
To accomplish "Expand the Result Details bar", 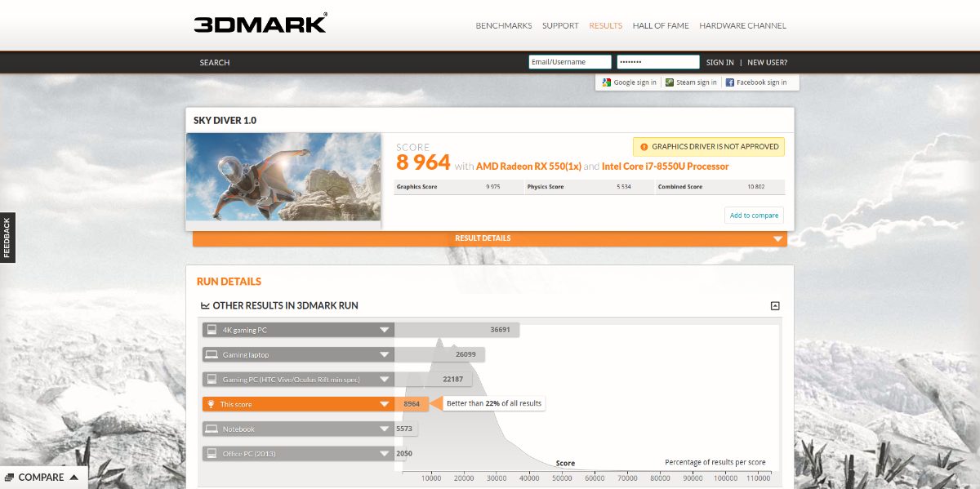I will (x=777, y=238).
